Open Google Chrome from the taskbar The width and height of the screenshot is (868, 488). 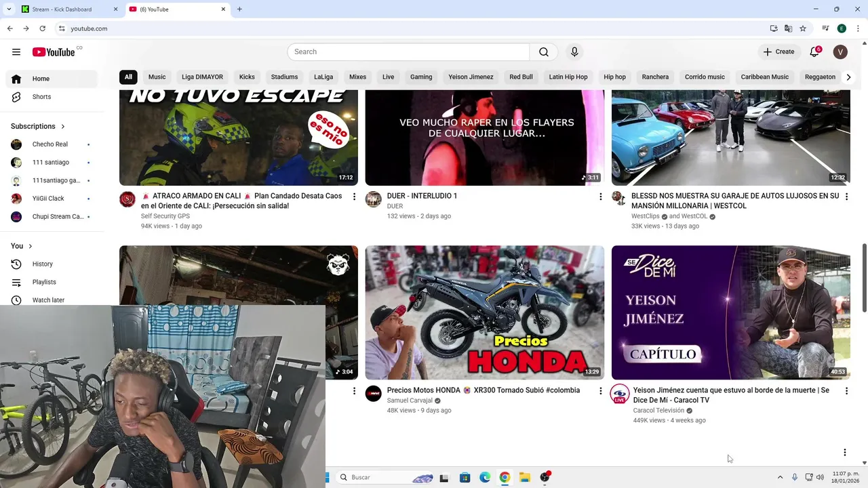pyautogui.click(x=505, y=477)
